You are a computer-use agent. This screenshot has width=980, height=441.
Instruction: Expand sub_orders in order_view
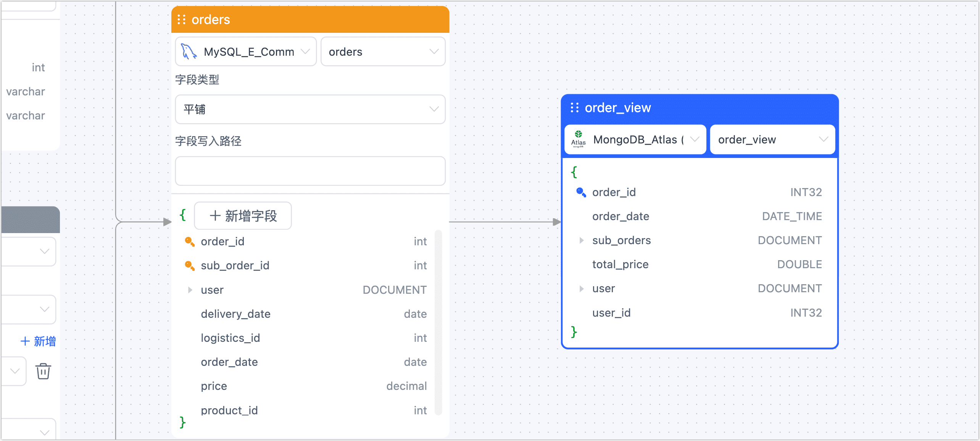coord(581,240)
